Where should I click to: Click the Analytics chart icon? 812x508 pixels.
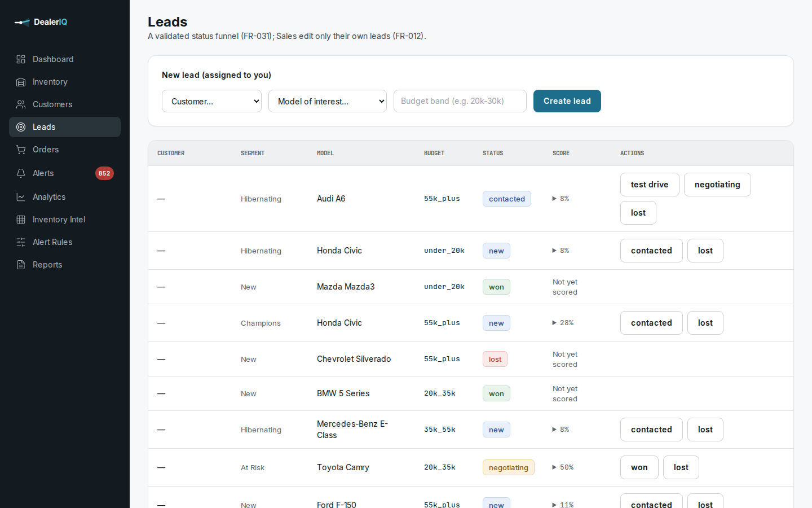[21, 197]
